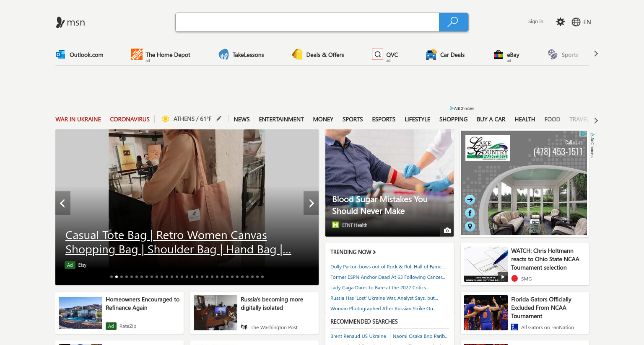This screenshot has height=345, width=644.
Task: Expand more shortcuts with the right chevron
Action: click(x=596, y=54)
